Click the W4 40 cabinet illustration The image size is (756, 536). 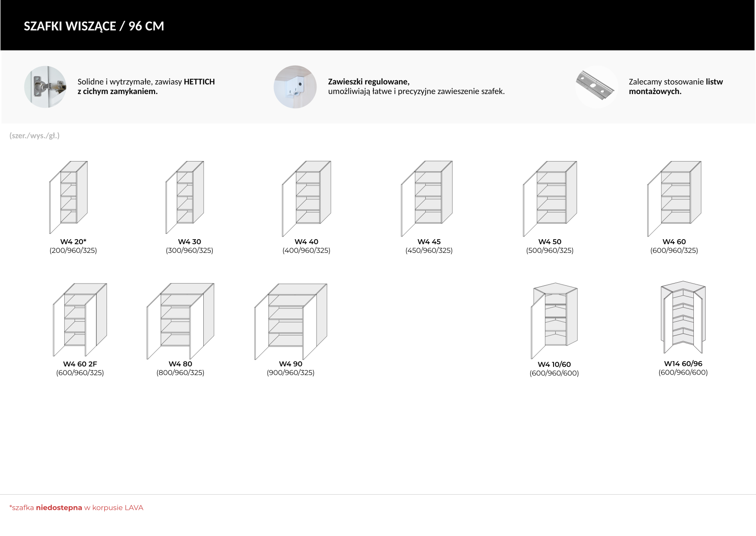(306, 198)
